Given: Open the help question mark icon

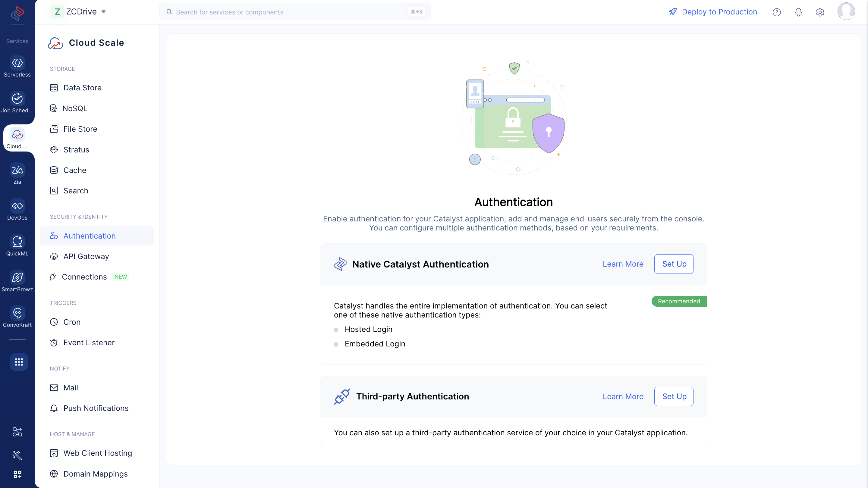Looking at the screenshot, I should (x=777, y=12).
